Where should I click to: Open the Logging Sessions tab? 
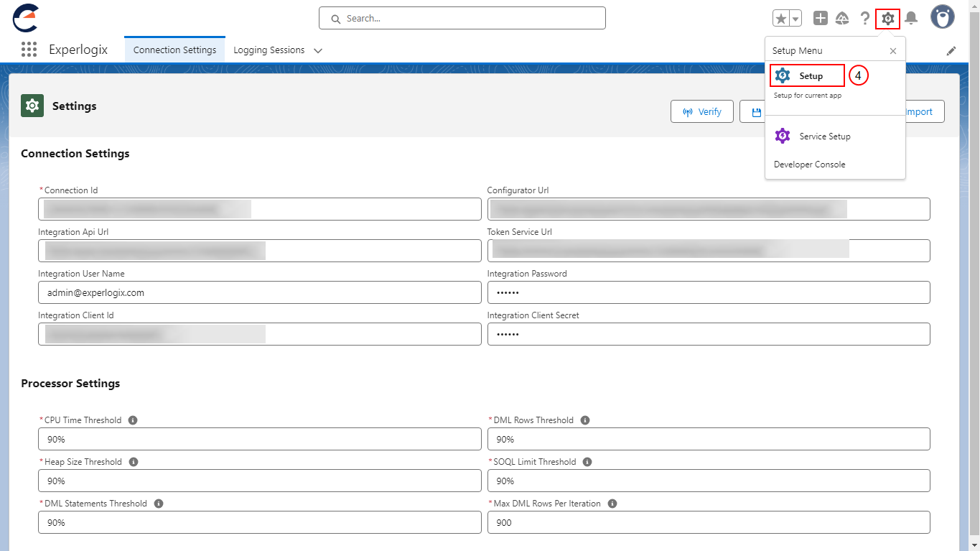pyautogui.click(x=269, y=50)
